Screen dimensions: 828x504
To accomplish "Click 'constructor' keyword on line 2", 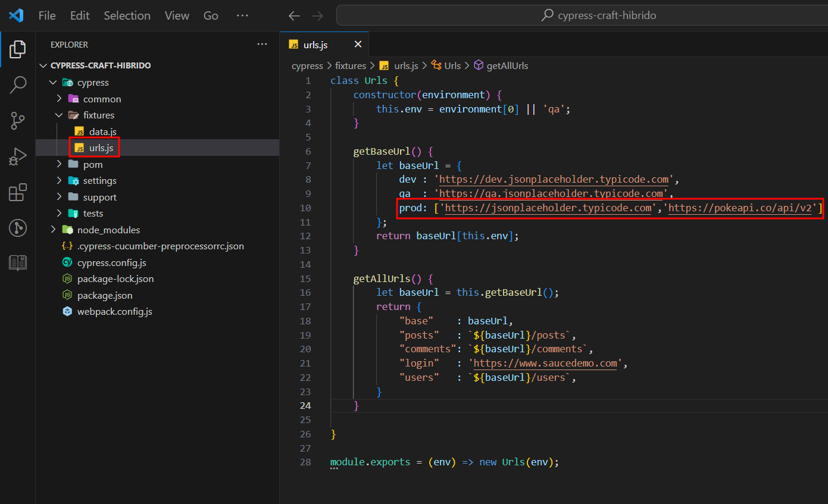I will (x=385, y=95).
